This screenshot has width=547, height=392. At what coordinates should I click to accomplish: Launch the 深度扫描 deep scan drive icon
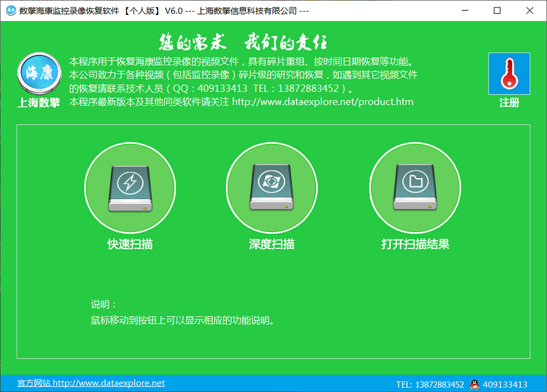click(272, 188)
